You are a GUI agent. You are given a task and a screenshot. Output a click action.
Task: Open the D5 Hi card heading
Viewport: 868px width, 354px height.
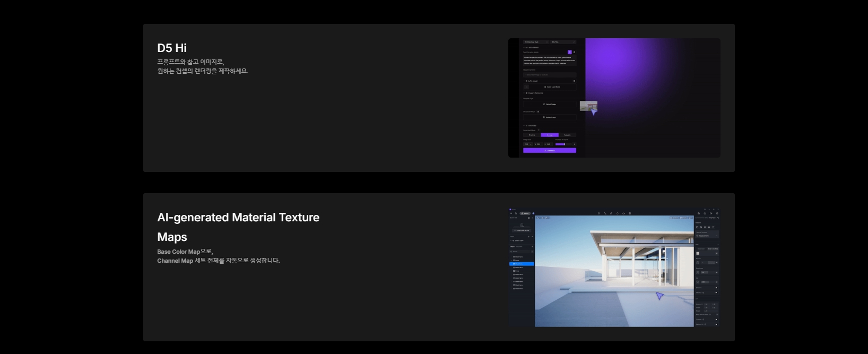pyautogui.click(x=172, y=48)
